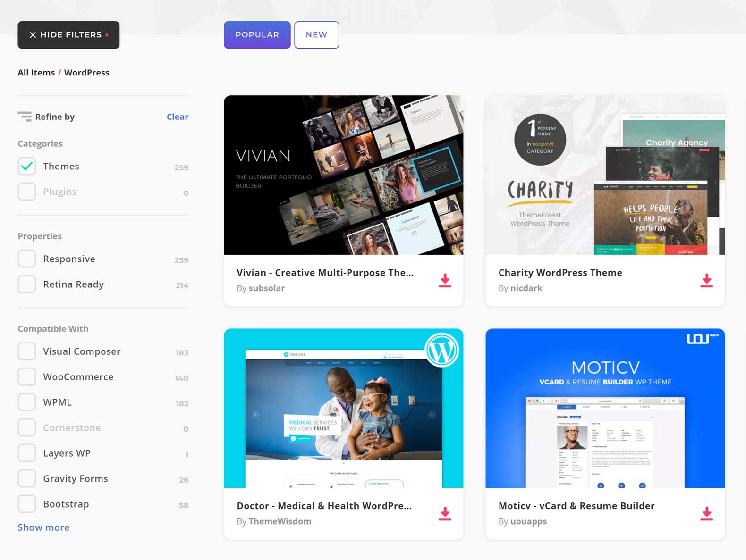Switch to the New tab
This screenshot has height=560, width=746.
click(316, 35)
